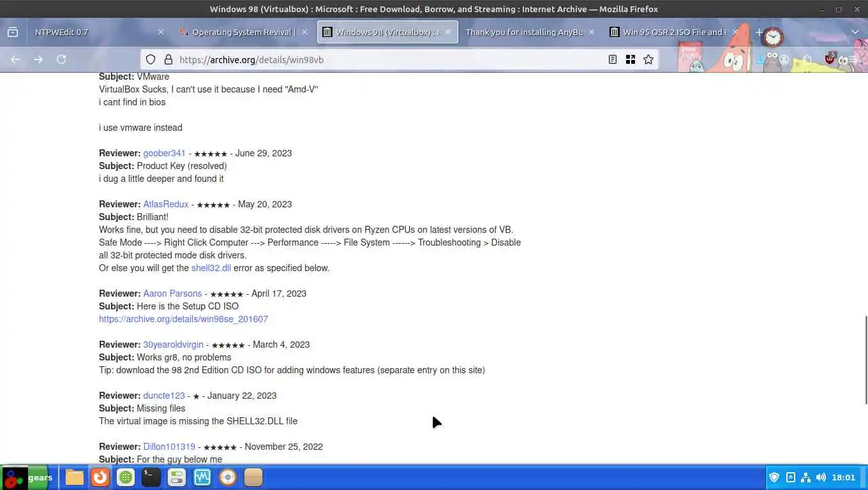Click the browser forward arrow
The width and height of the screenshot is (868, 490).
[x=38, y=59]
